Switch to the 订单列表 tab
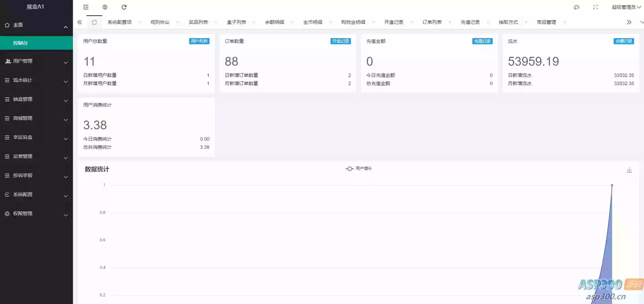 [x=432, y=22]
